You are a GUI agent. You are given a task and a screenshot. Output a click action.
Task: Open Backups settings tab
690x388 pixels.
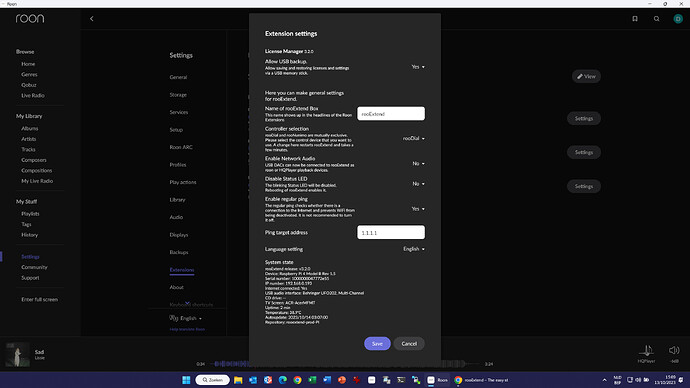[179, 252]
